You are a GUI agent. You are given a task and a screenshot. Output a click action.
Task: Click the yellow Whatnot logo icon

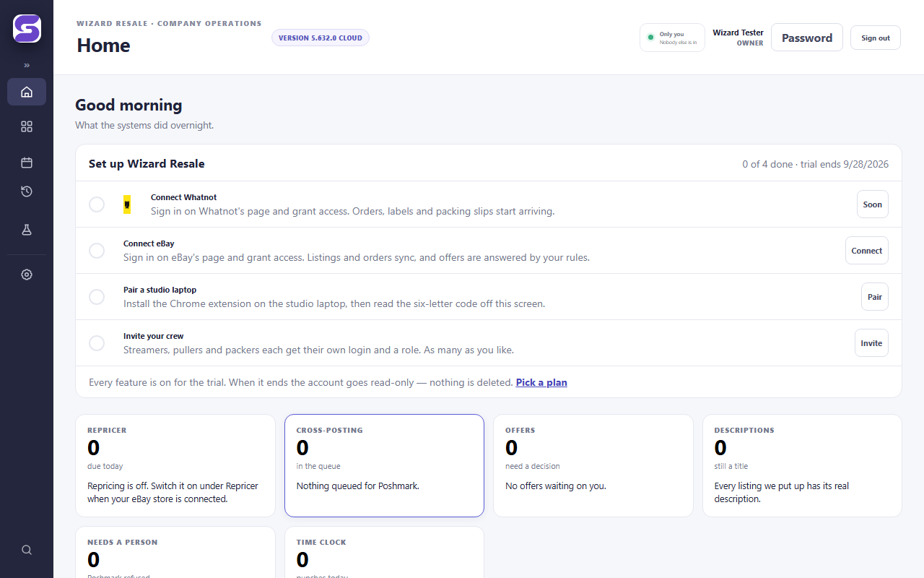127,204
